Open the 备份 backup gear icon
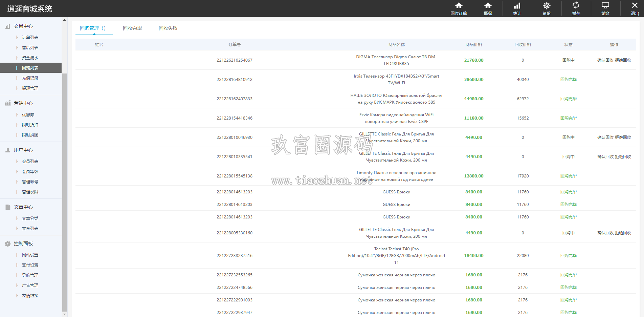Image resolution: width=644 pixels, height=317 pixels. coord(547,6)
